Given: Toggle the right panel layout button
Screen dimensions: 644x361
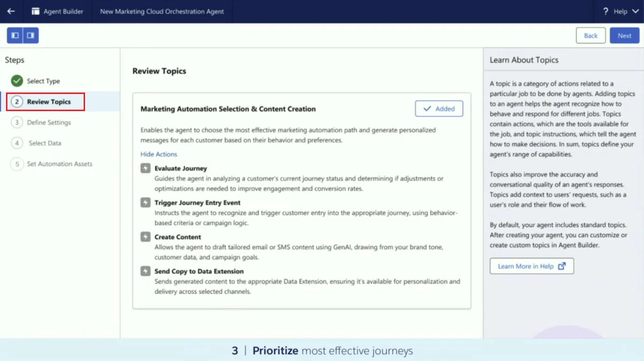Looking at the screenshot, I should pyautogui.click(x=31, y=35).
